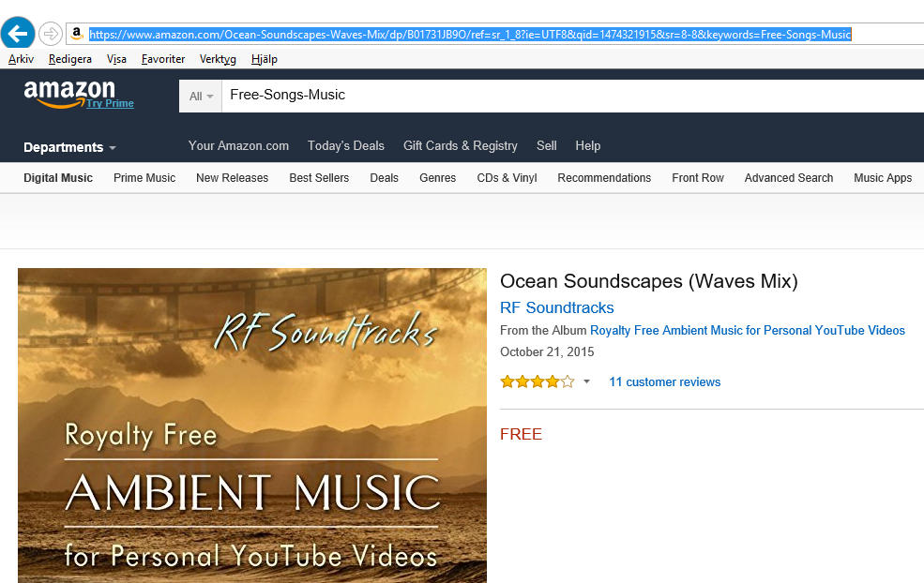
Task: Open the Deals tab in music bar
Action: (385, 178)
